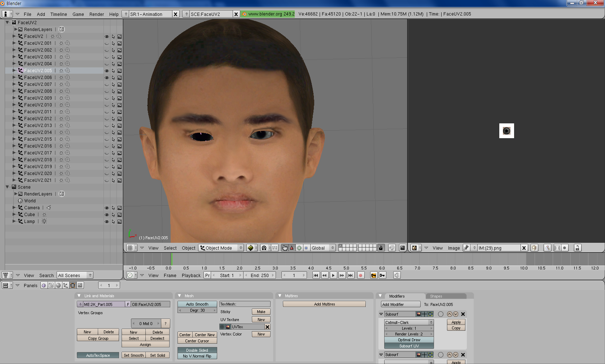Hide the Camera using its eye icon
This screenshot has height=364, width=605.
(x=106, y=208)
